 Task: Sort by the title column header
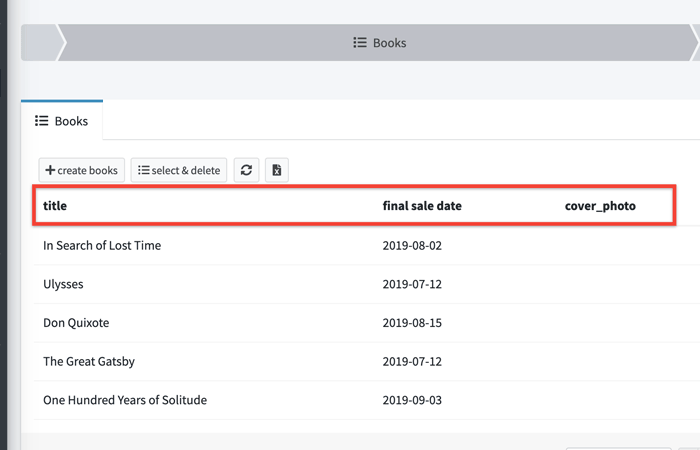coord(55,206)
